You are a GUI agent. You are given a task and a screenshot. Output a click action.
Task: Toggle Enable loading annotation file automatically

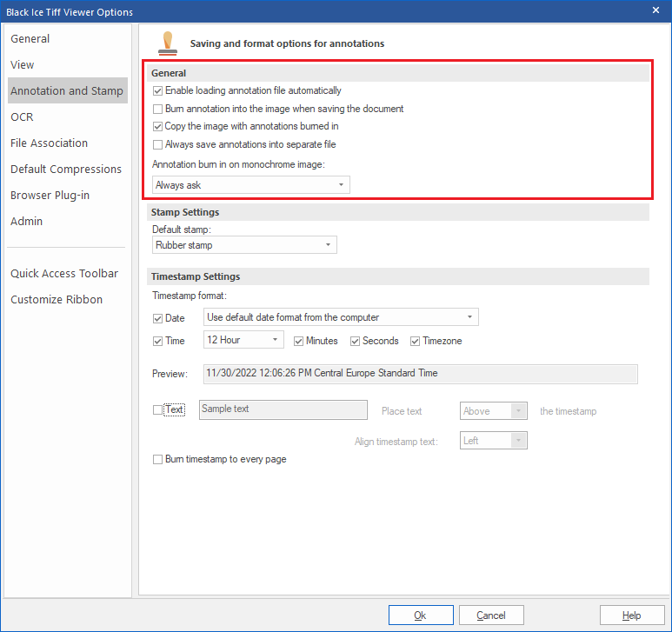click(157, 90)
